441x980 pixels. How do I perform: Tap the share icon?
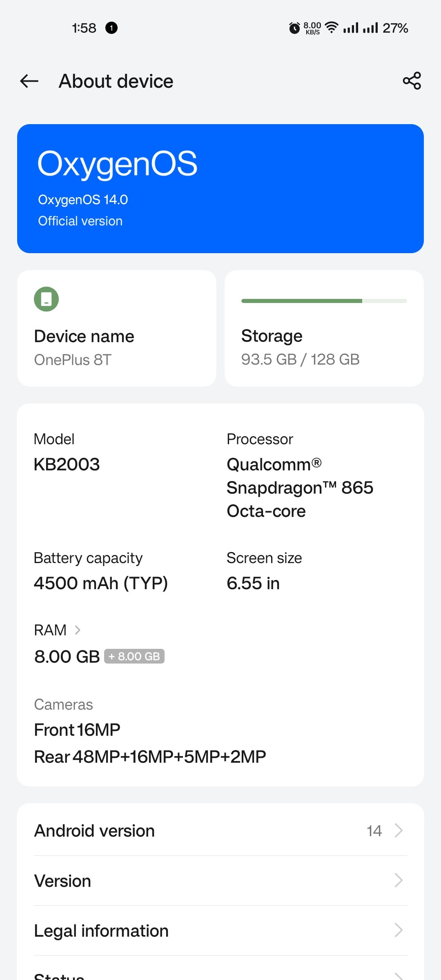tap(412, 80)
